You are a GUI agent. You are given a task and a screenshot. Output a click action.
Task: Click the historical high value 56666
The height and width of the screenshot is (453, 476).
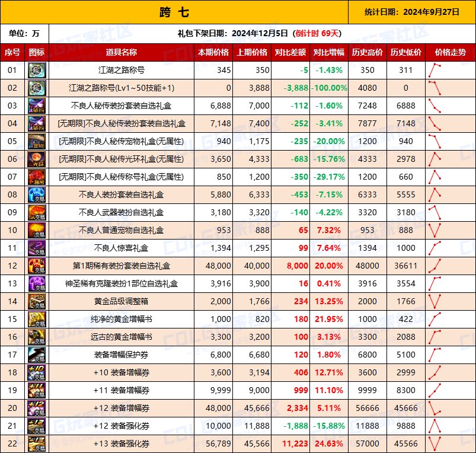[368, 408]
